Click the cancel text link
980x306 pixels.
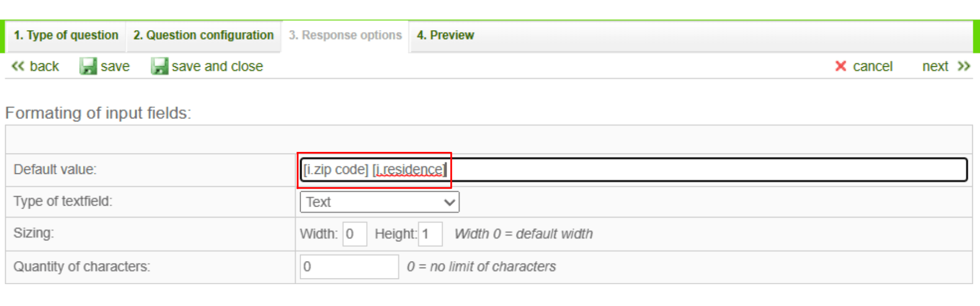pos(872,66)
